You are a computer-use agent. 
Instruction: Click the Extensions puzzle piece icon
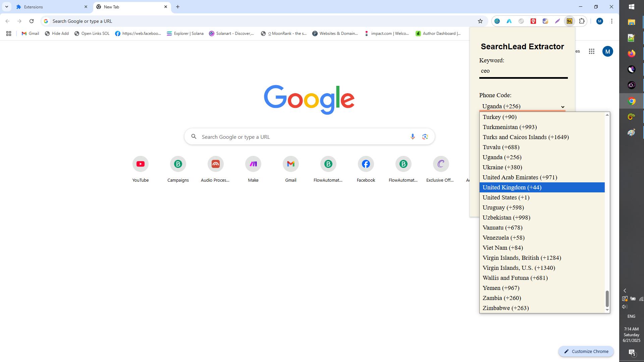[582, 21]
